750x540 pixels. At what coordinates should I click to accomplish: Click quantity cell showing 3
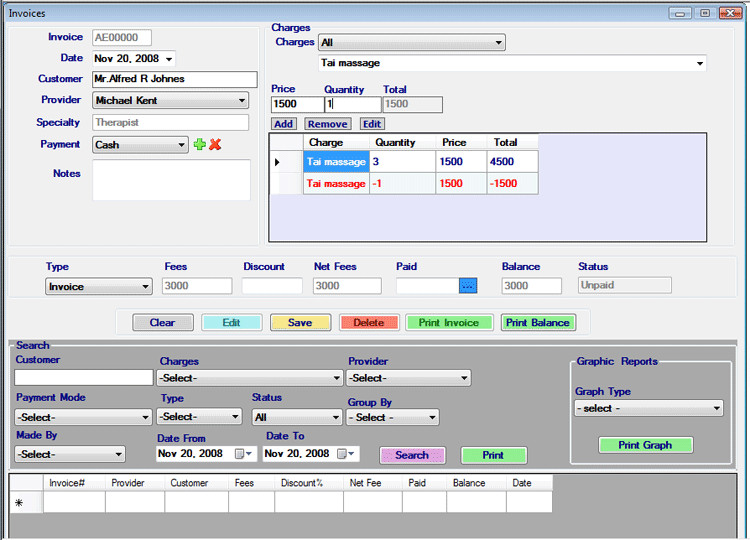point(402,162)
